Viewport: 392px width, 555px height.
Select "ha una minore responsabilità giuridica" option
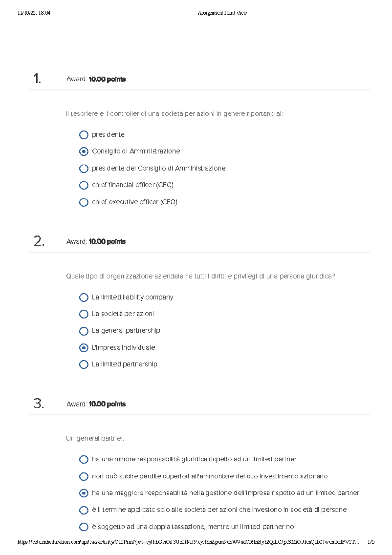tap(84, 460)
